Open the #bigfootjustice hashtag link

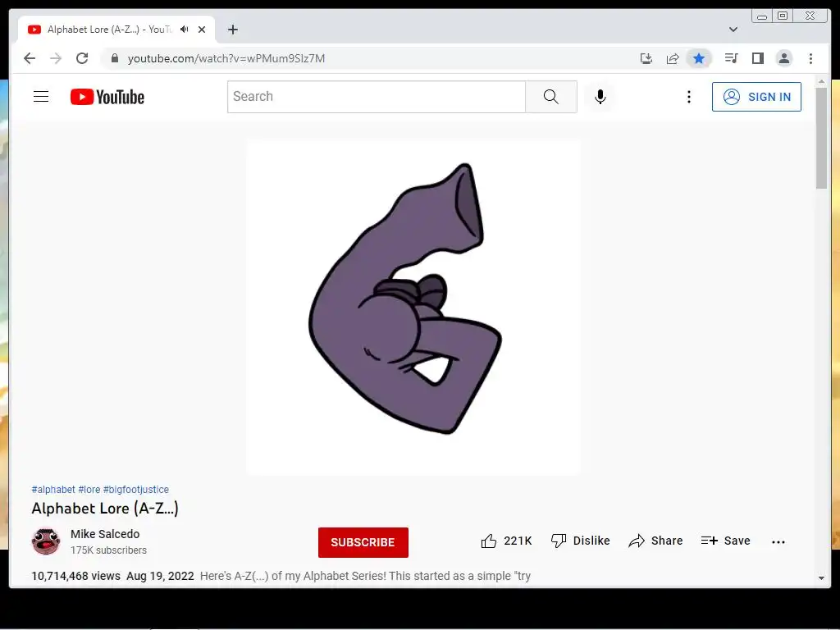(x=136, y=489)
